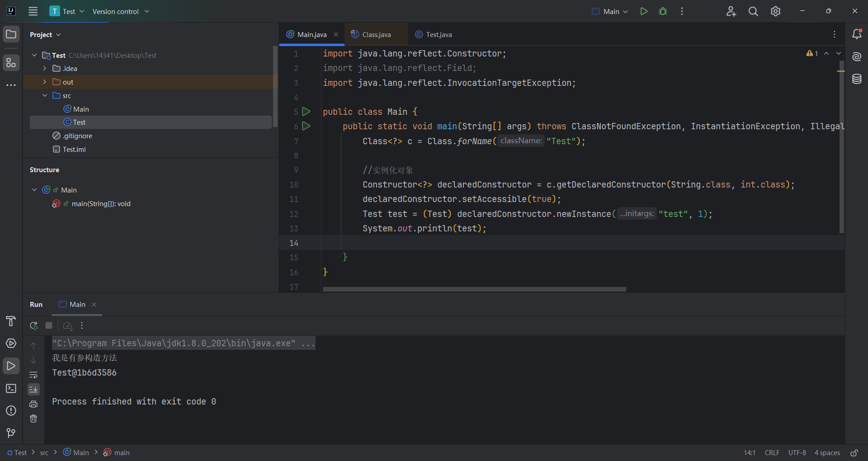The height and width of the screenshot is (461, 868).
Task: Open the Project view selector dropdown
Action: [45, 34]
